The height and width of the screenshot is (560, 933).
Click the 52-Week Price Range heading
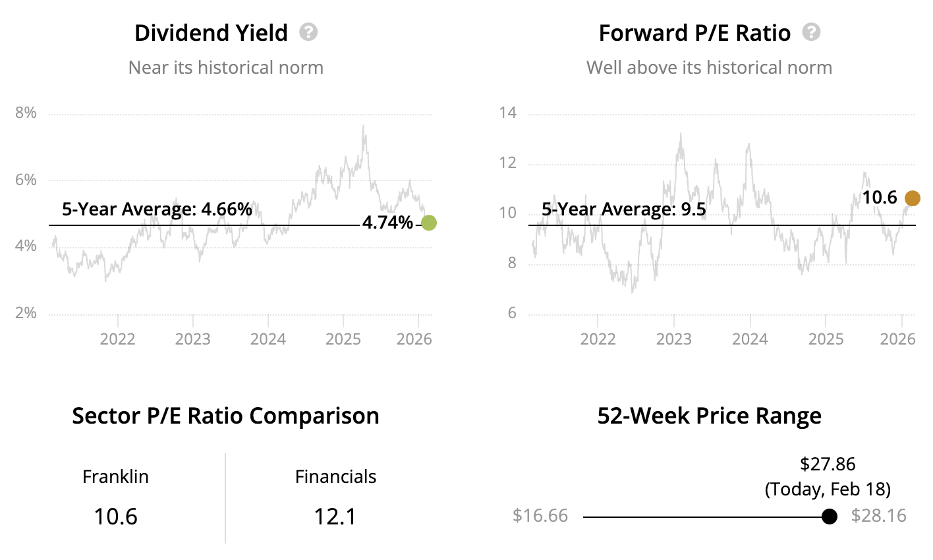point(709,416)
